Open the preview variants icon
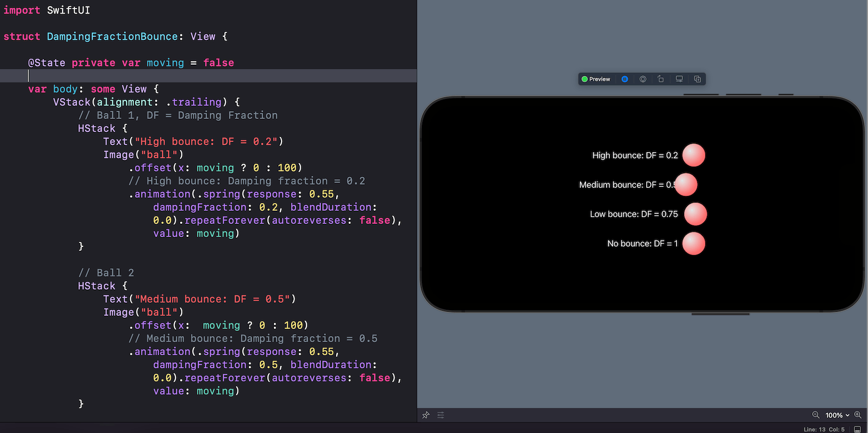 (697, 79)
